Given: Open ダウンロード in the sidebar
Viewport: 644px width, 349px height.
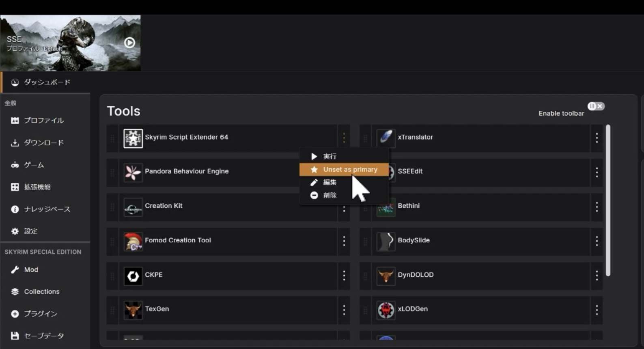Looking at the screenshot, I should (x=45, y=143).
